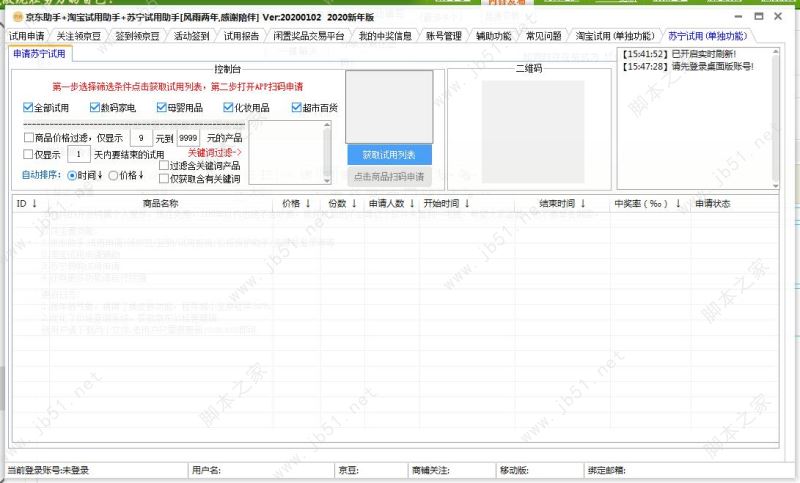Click the maximum price field showing 9999
800x483 pixels.
point(188,138)
